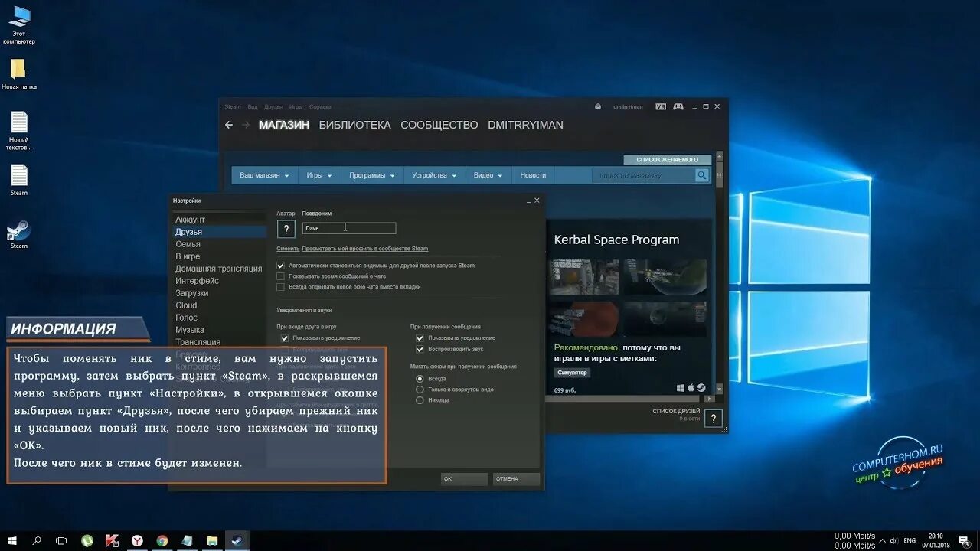Toggle show notification on message received
This screenshot has height=551, width=980.
pos(420,337)
